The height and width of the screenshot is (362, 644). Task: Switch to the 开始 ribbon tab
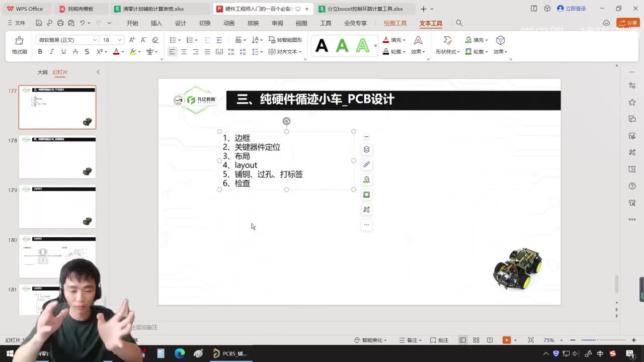coord(132,23)
